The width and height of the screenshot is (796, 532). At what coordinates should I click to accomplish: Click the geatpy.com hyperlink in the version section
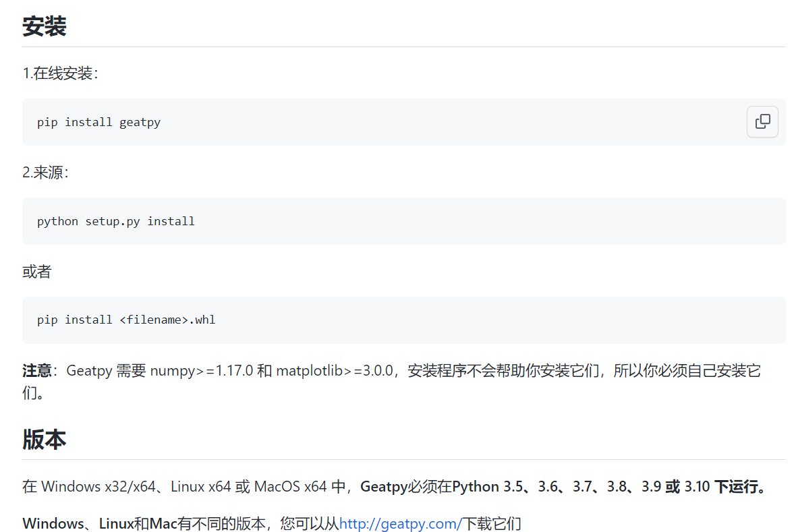400,523
